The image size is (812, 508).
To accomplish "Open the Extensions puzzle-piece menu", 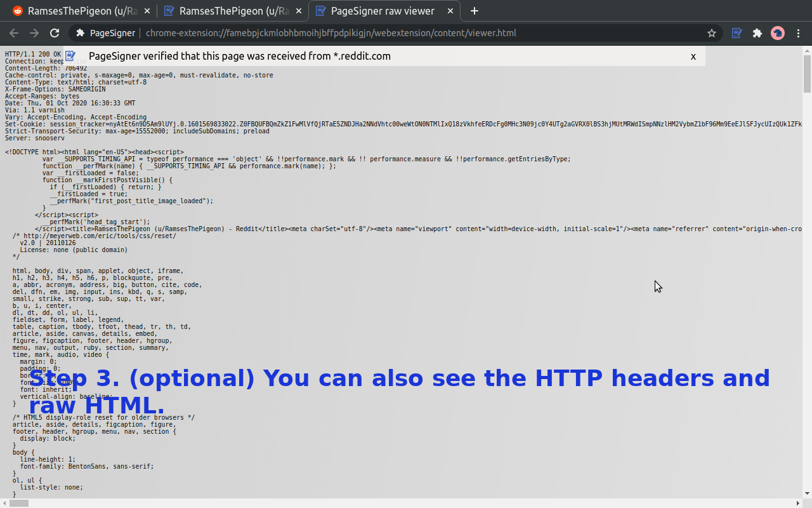I will click(x=757, y=33).
